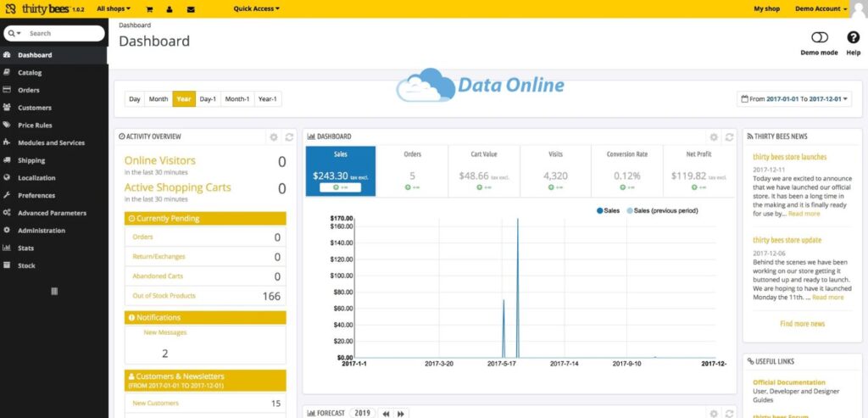Click the user icon in top bar

pos(170,9)
